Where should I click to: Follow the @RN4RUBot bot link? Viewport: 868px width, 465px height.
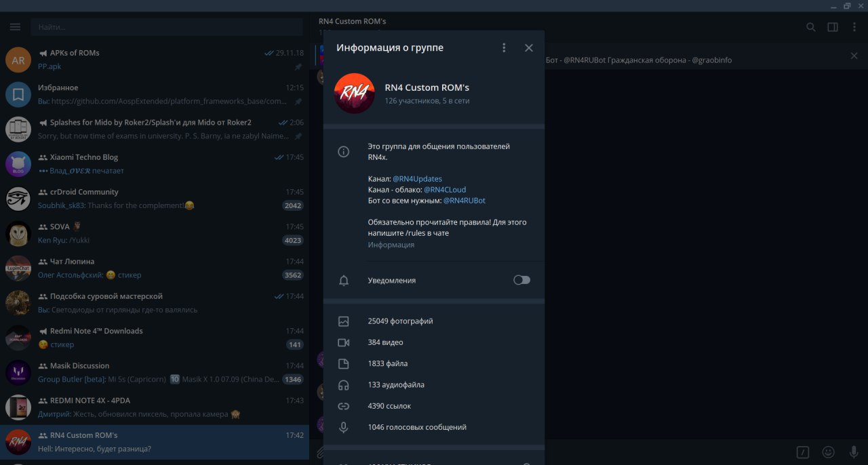[x=465, y=201]
